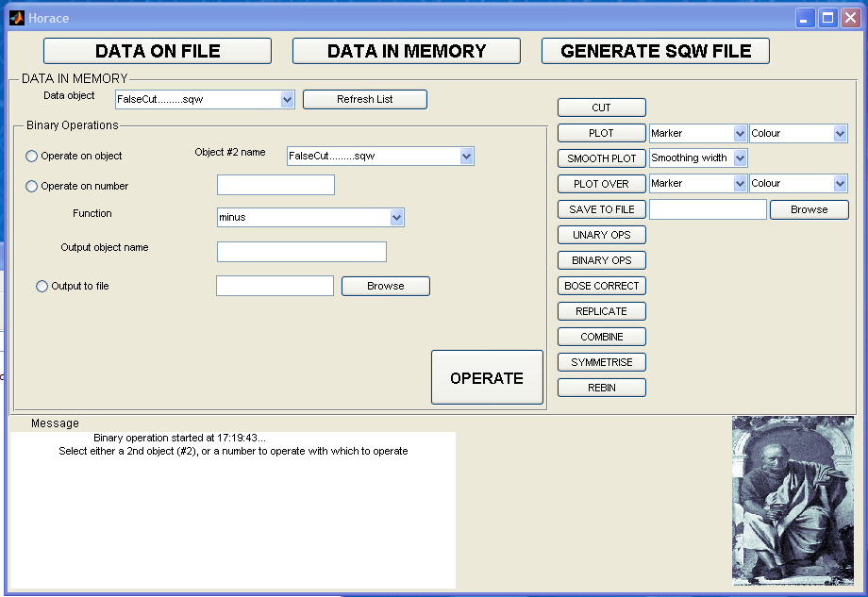This screenshot has width=868, height=597.
Task: Select the Operate on object radio button
Action: point(32,157)
